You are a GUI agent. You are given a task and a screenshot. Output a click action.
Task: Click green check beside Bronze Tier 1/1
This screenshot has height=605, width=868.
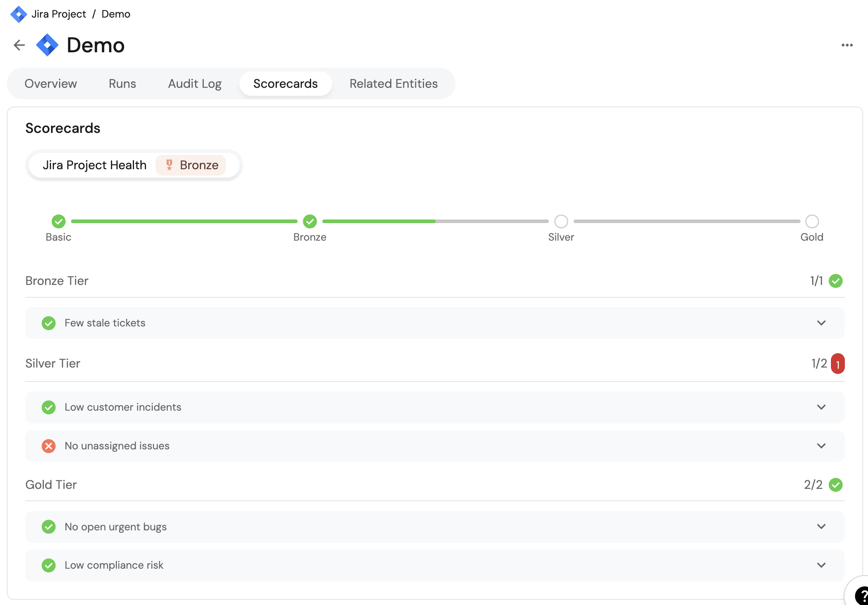pos(836,281)
